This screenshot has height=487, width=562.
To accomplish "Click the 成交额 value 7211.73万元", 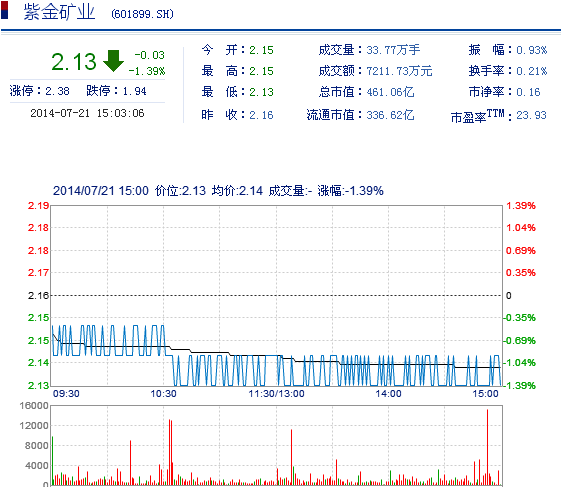I will click(x=399, y=71).
